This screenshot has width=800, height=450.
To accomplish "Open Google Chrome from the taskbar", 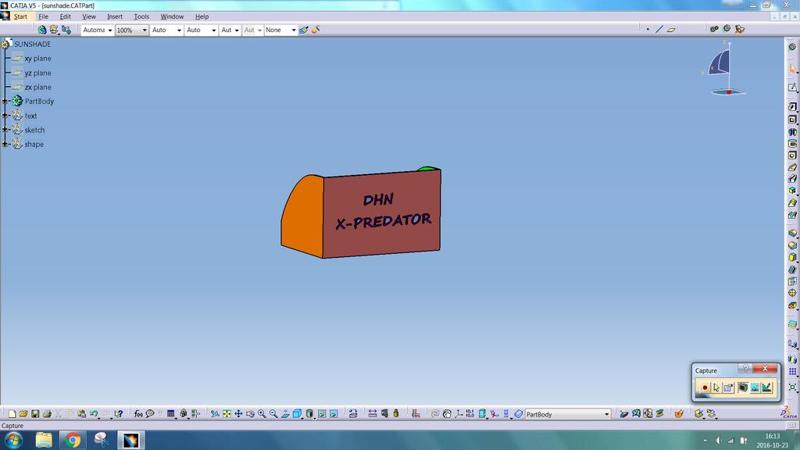I will point(72,440).
